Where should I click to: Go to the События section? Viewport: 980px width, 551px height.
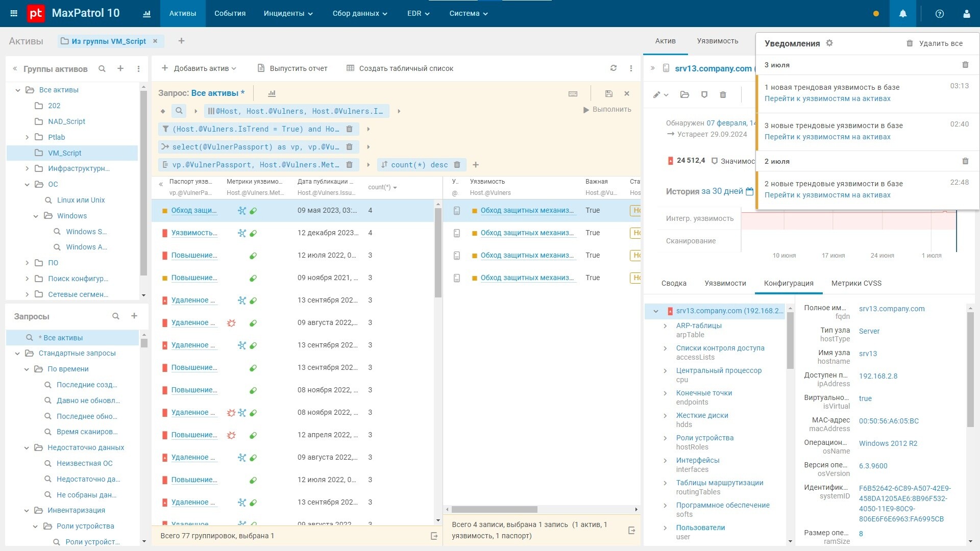[x=230, y=14]
